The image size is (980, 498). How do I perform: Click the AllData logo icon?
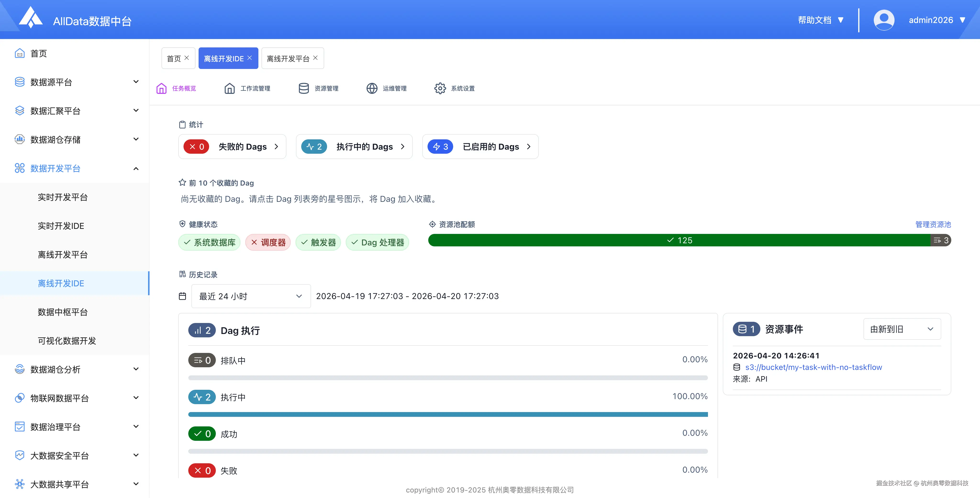coord(31,18)
